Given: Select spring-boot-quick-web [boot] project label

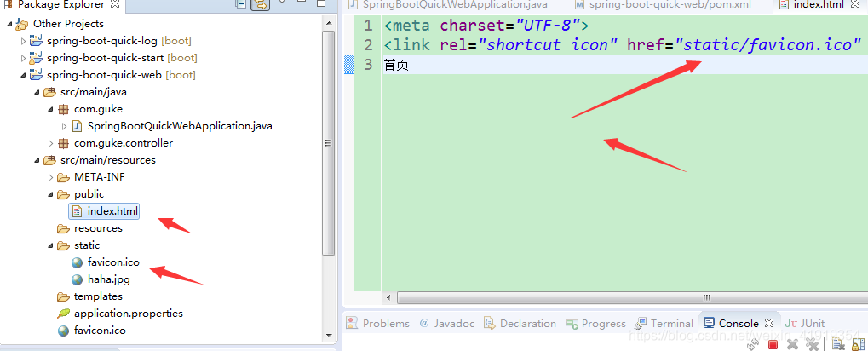Looking at the screenshot, I should coord(121,75).
